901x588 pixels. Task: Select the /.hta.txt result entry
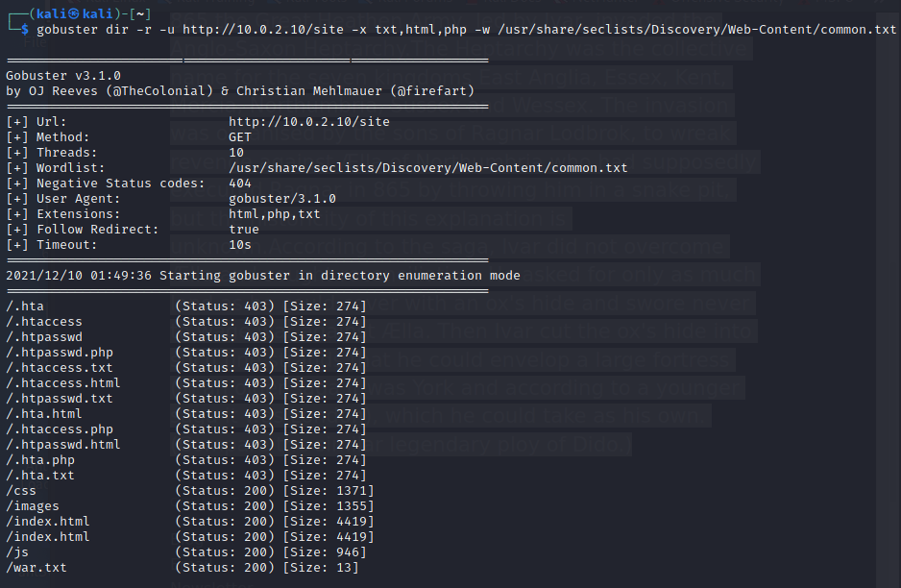[x=40, y=476]
